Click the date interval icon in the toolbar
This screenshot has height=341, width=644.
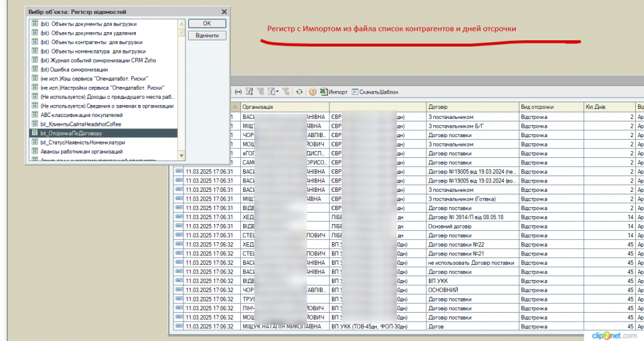point(238,92)
